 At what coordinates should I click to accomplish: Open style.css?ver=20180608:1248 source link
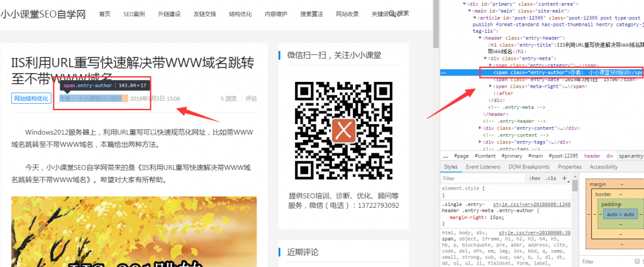[531, 204]
